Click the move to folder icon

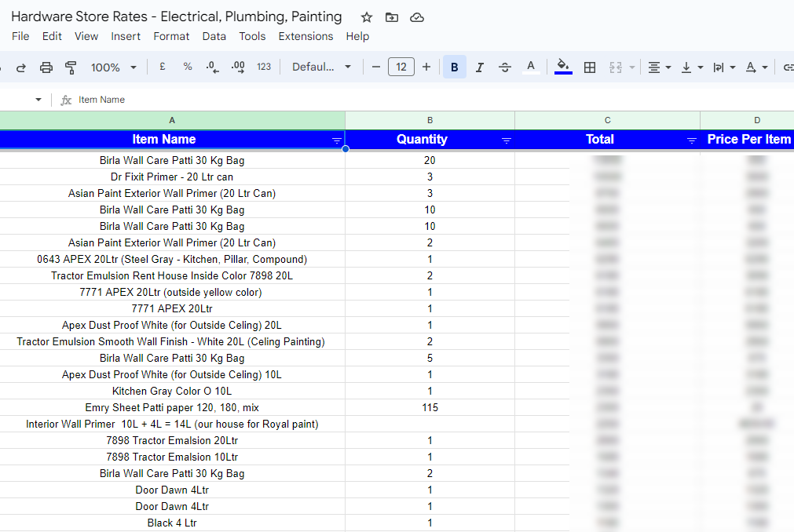392,17
